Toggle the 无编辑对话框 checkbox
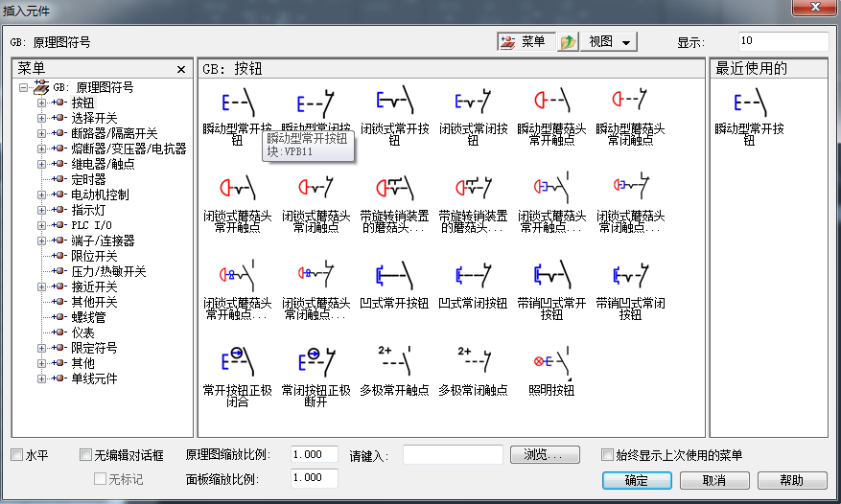The image size is (841, 504). pos(86,455)
